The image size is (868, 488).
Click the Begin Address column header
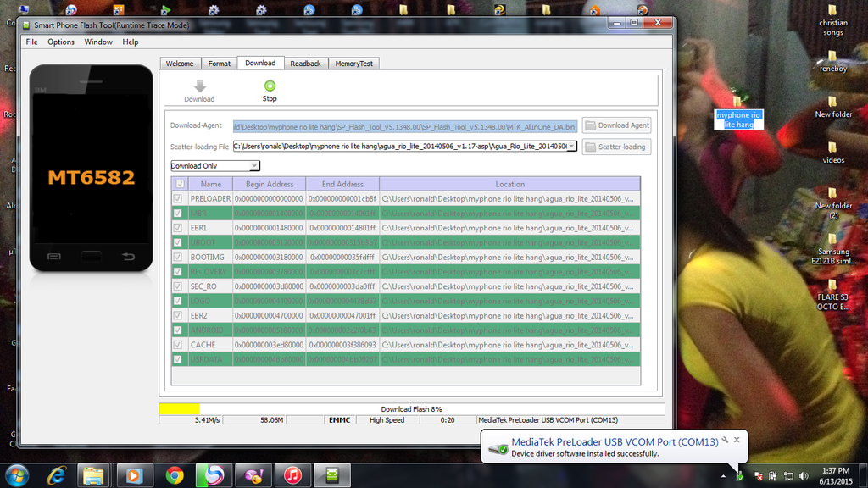(x=270, y=184)
